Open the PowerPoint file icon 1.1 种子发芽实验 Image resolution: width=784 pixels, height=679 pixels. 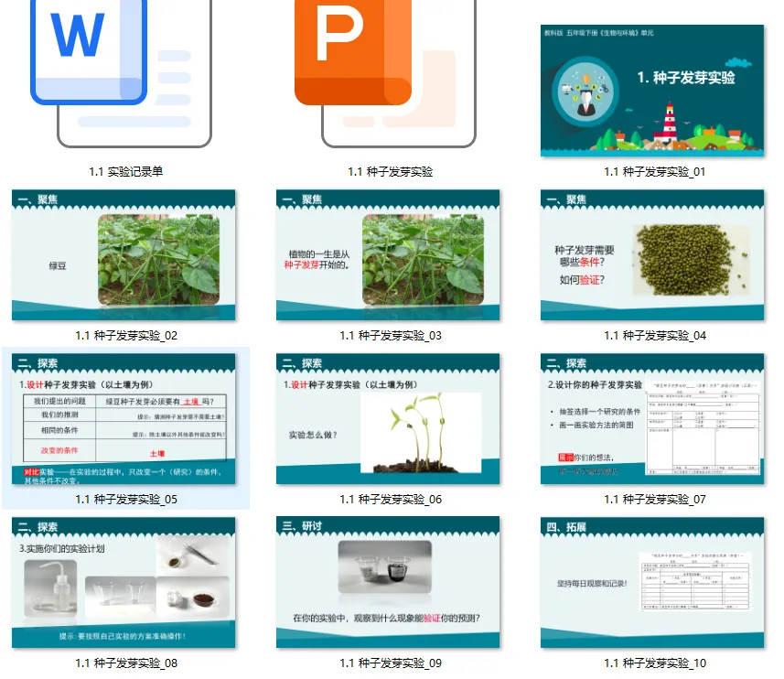coord(385,74)
